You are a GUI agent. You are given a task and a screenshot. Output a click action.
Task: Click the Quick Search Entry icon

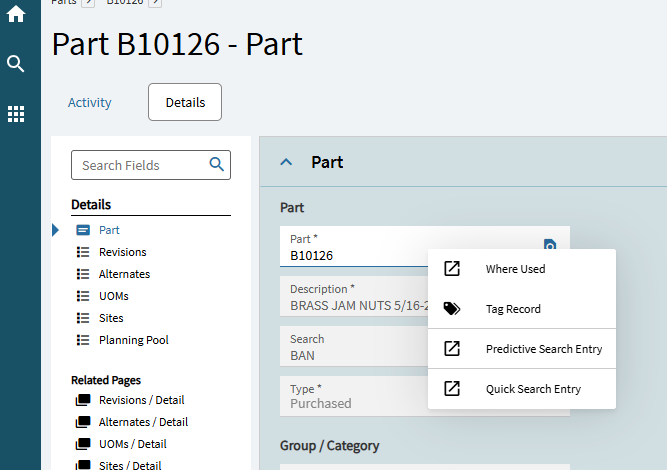452,389
